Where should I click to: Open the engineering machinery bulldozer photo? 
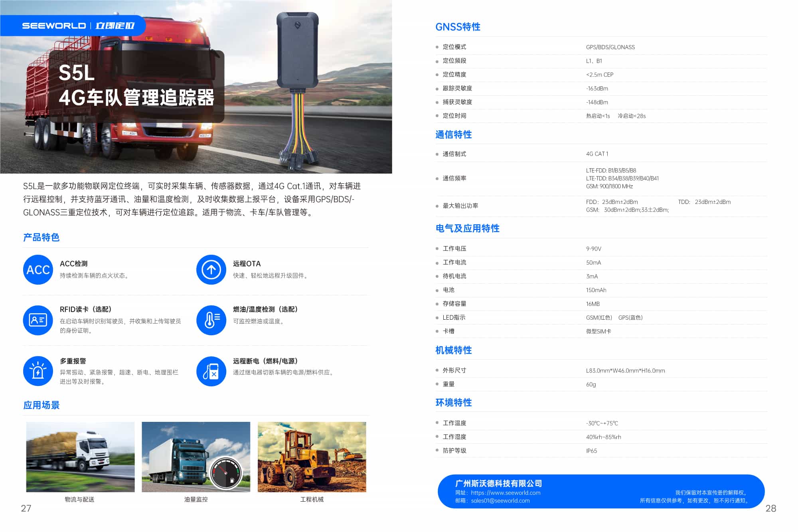pos(312,457)
